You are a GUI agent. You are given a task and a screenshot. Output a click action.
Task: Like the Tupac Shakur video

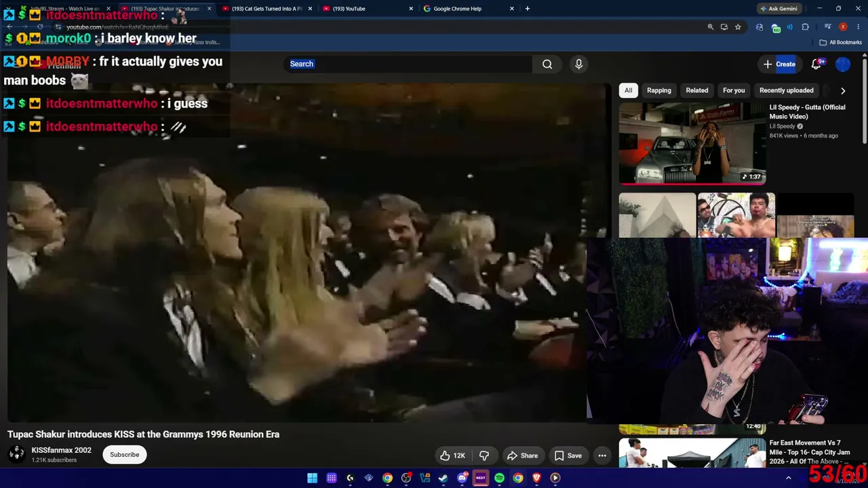click(x=452, y=455)
